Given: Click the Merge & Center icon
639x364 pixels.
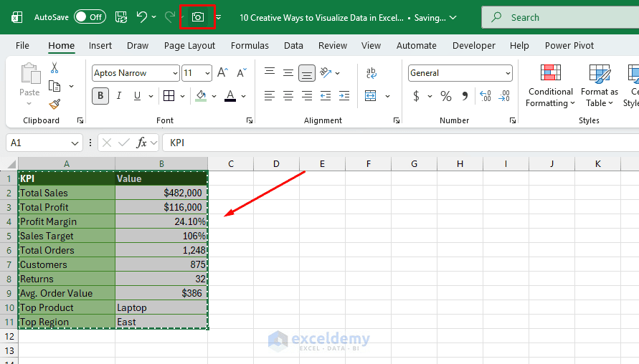Looking at the screenshot, I should click(x=371, y=96).
